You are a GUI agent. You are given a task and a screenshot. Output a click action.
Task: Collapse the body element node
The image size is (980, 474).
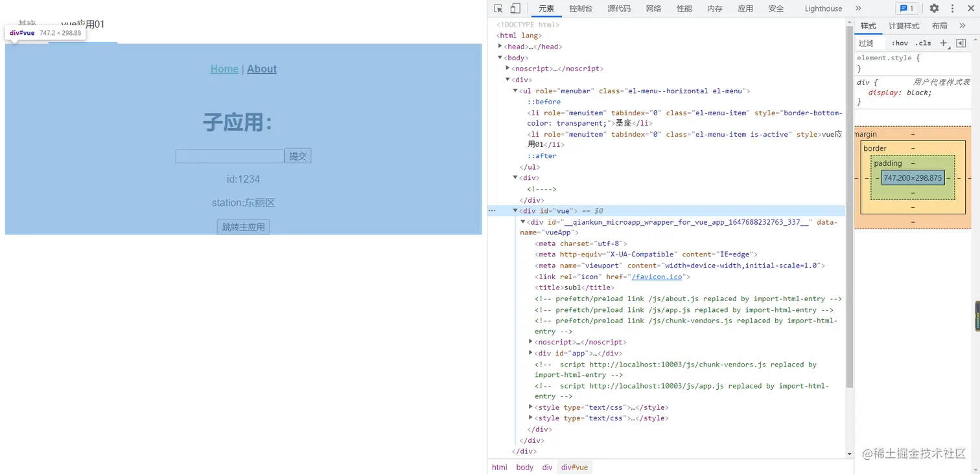tap(500, 58)
